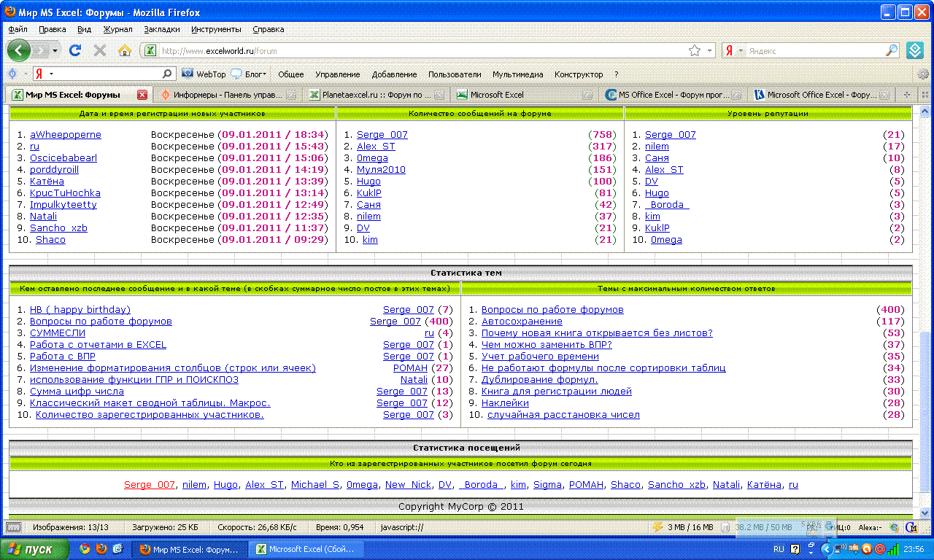The image size is (934, 560).
Task: Open nilem link in reputation list
Action: click(x=657, y=147)
